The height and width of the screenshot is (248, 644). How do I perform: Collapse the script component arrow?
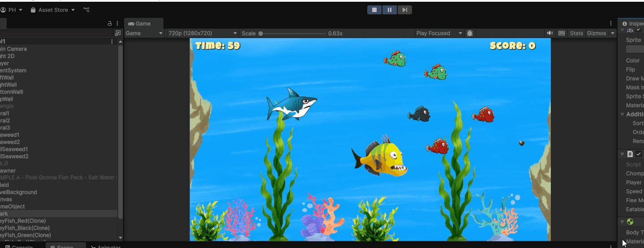point(622,154)
